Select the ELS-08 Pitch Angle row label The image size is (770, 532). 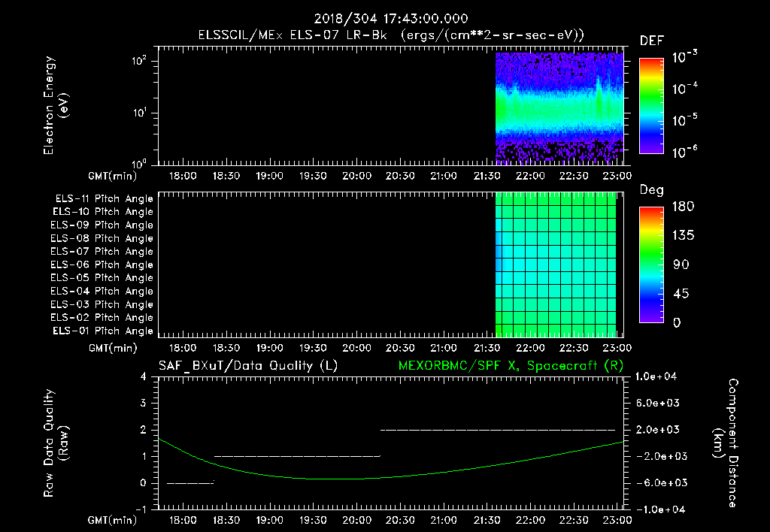(102, 238)
